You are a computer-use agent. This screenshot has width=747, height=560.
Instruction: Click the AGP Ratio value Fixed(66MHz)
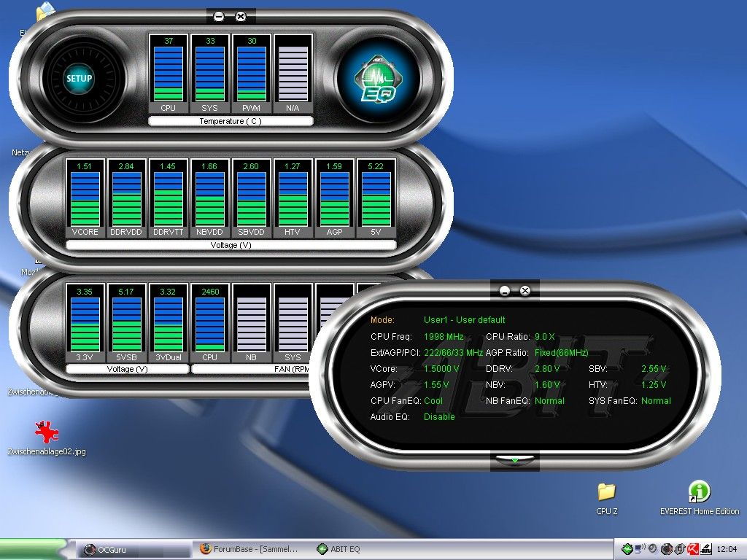click(x=561, y=353)
